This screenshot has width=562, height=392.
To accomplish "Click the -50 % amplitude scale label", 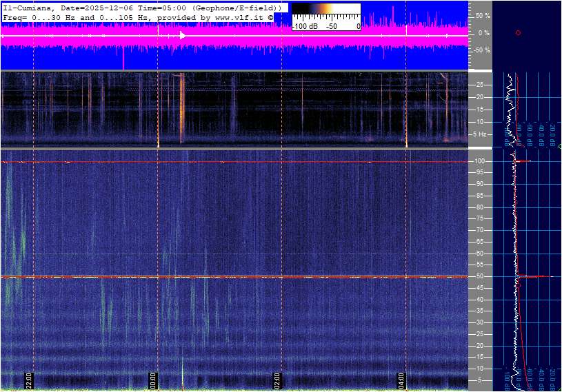I will (481, 50).
